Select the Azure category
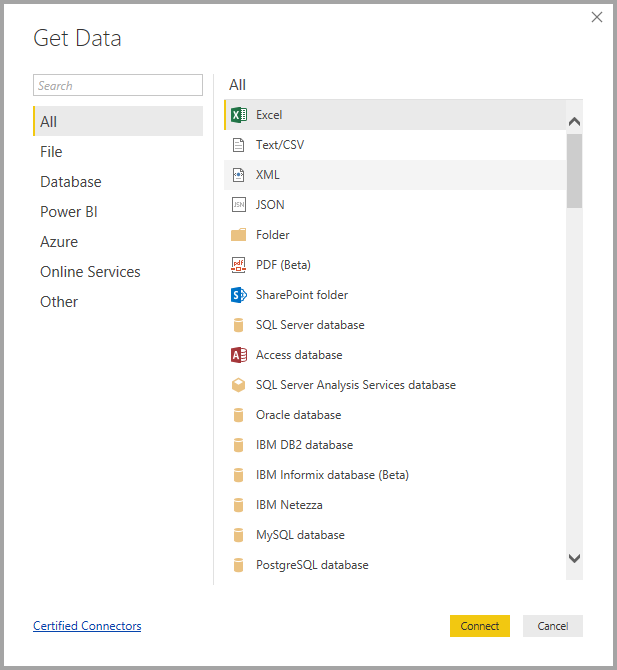 point(118,241)
